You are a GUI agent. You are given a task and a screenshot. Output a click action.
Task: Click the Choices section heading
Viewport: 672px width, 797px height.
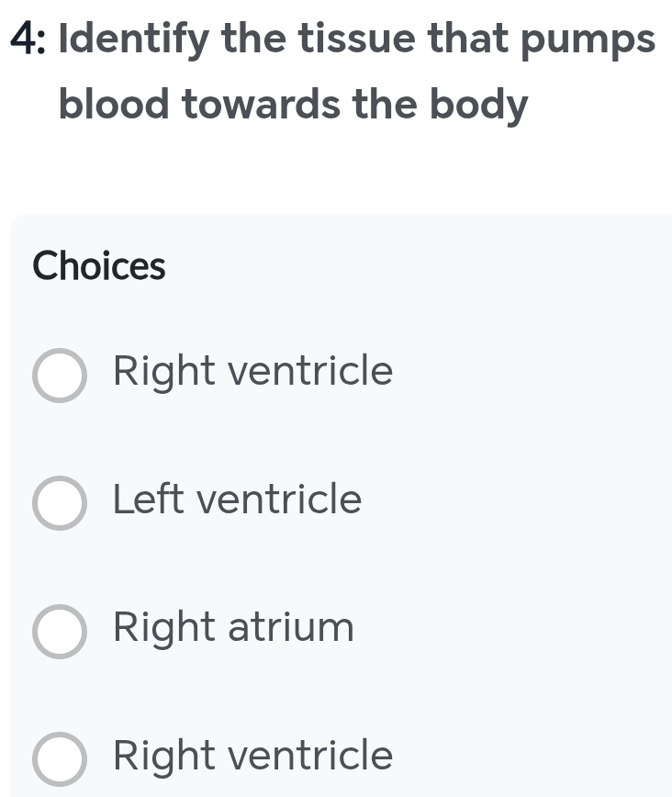coord(98,265)
